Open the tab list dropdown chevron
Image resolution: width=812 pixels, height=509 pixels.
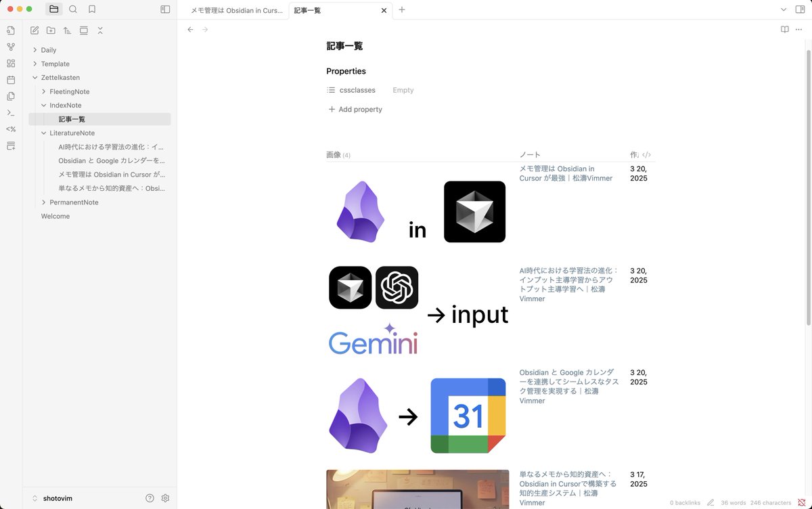[x=784, y=9]
